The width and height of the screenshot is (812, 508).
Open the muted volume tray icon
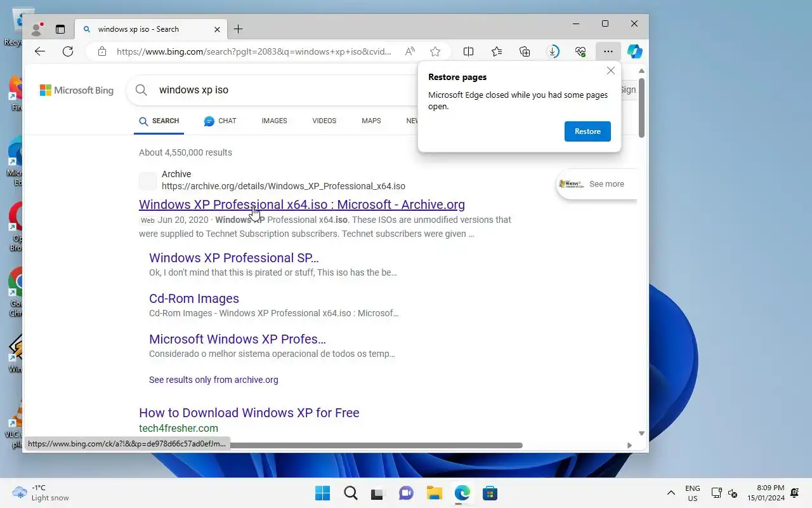733,493
